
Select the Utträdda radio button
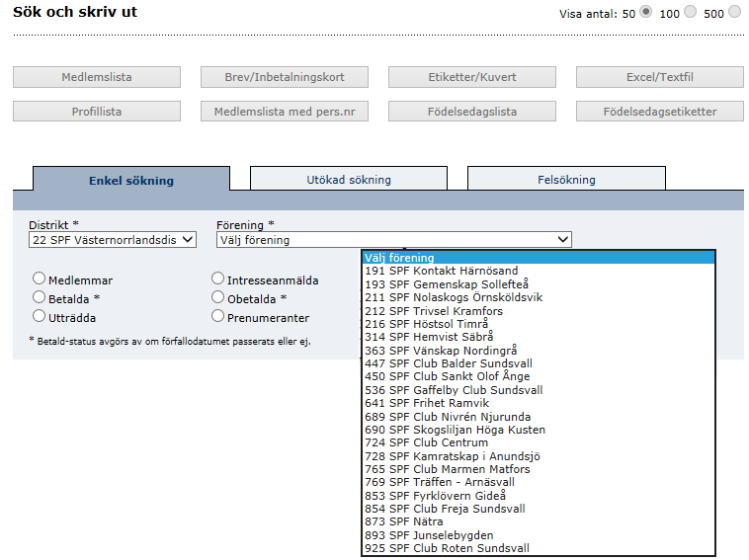pos(39,316)
